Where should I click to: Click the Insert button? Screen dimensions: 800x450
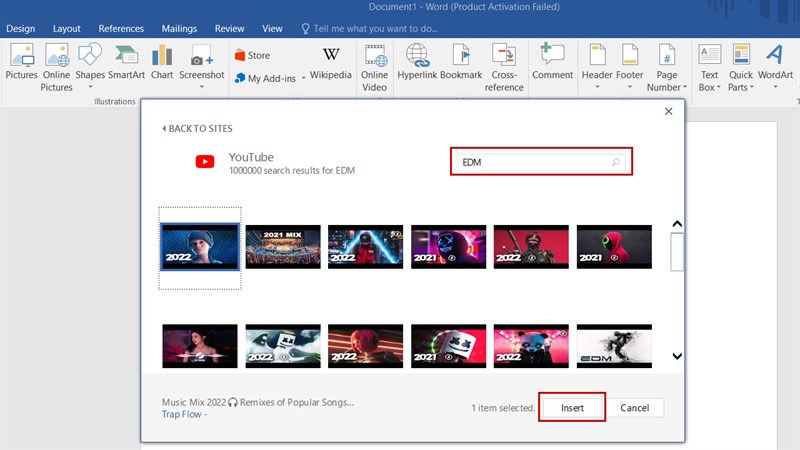point(572,408)
